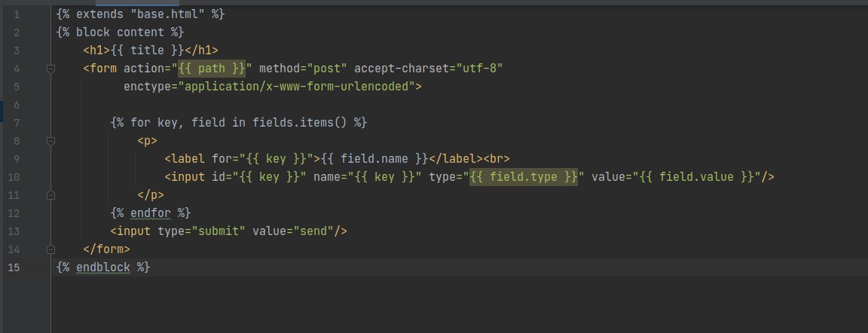Click the {{ title }} template variable
868x333 pixels.
(147, 50)
